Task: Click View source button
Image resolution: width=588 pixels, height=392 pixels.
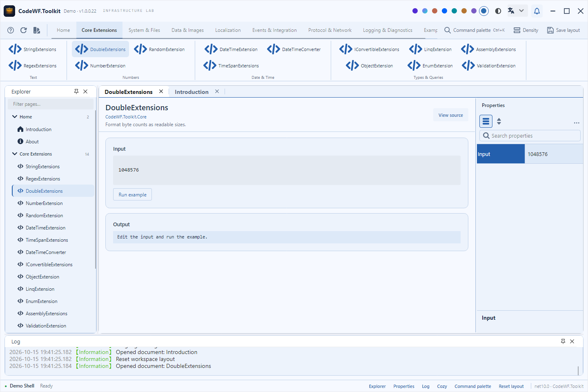Action: (x=451, y=115)
